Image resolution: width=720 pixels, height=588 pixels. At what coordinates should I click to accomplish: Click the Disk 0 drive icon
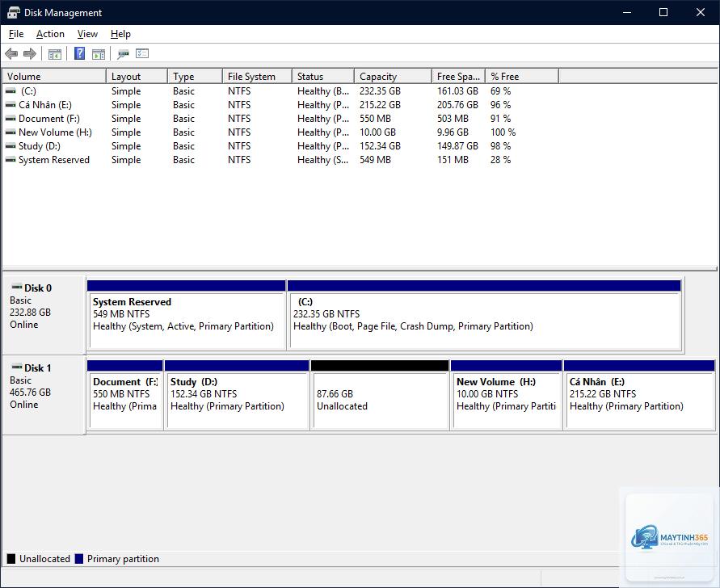17,288
